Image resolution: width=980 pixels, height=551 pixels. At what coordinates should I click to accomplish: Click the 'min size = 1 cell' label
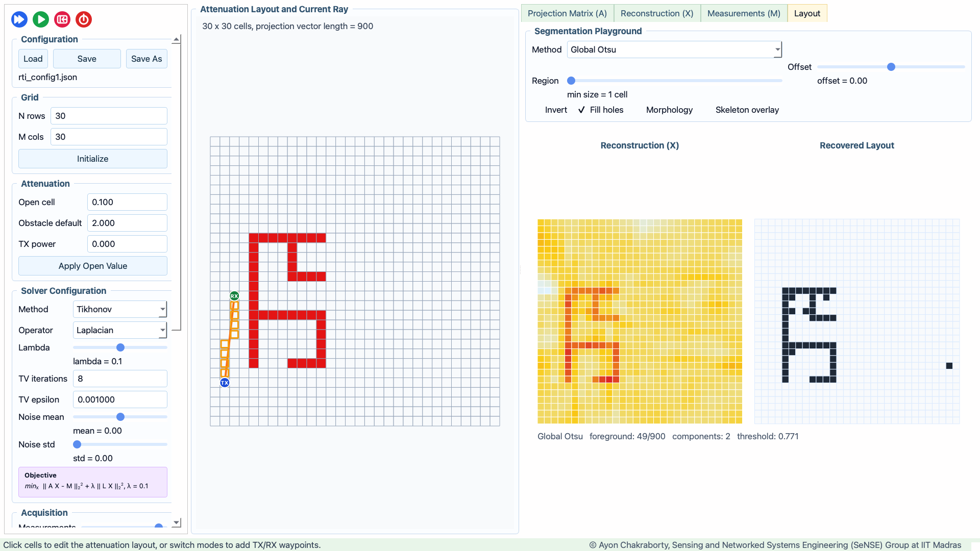tap(597, 94)
